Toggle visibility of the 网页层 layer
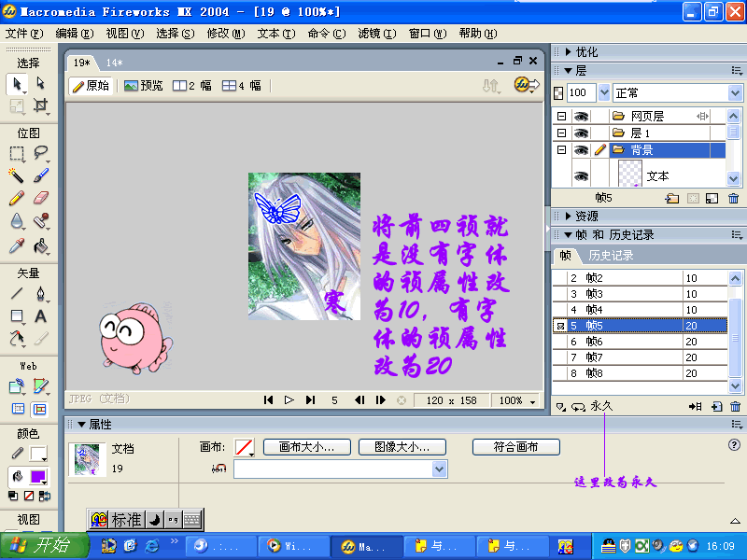This screenshot has height=560, width=747. point(581,116)
